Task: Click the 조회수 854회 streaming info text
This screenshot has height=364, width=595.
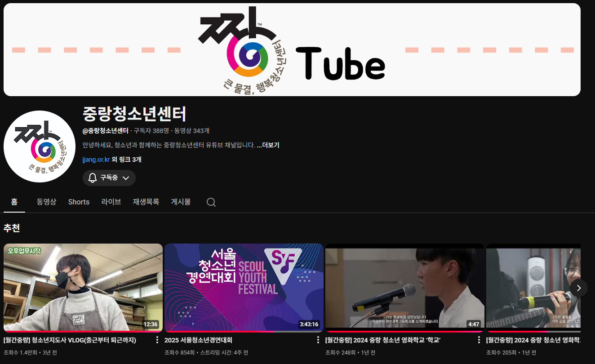Action: coord(206,353)
